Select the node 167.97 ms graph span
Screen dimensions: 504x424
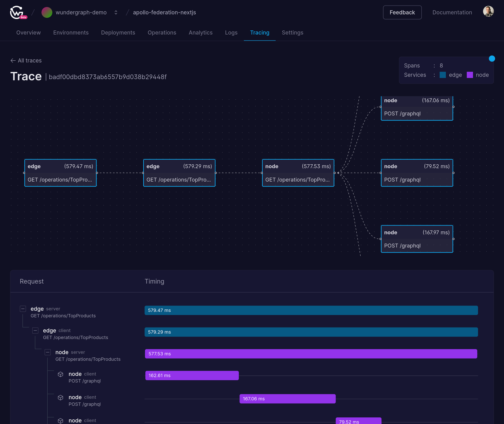click(x=417, y=239)
